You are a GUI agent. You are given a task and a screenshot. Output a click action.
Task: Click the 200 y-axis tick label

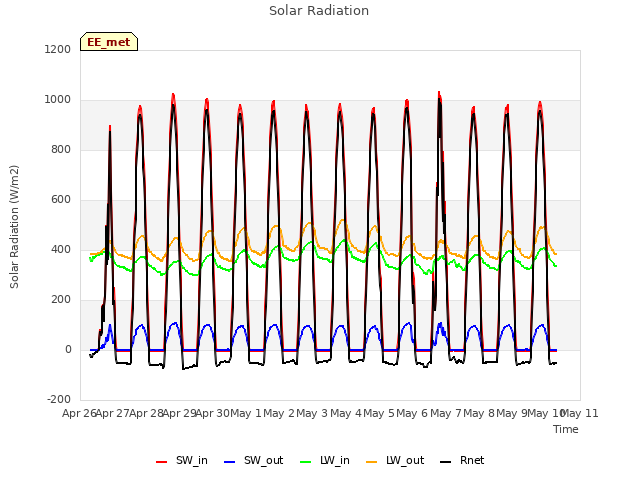61,300
